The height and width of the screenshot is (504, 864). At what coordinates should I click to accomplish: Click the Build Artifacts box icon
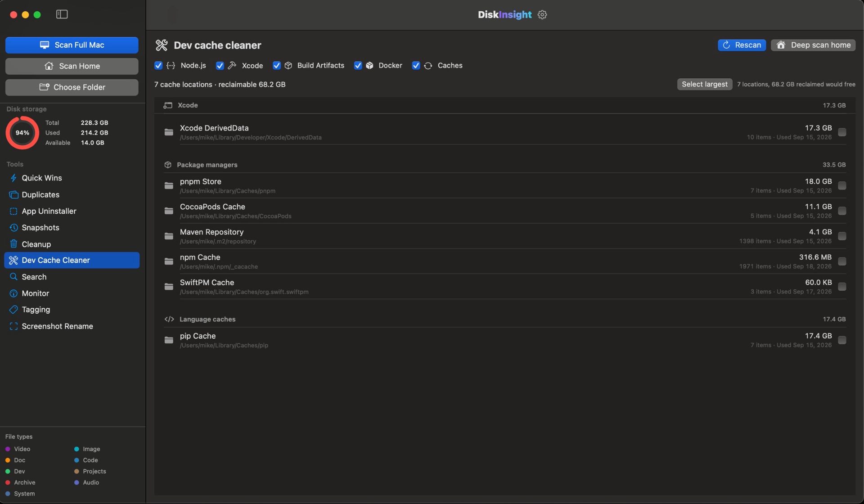[288, 65]
